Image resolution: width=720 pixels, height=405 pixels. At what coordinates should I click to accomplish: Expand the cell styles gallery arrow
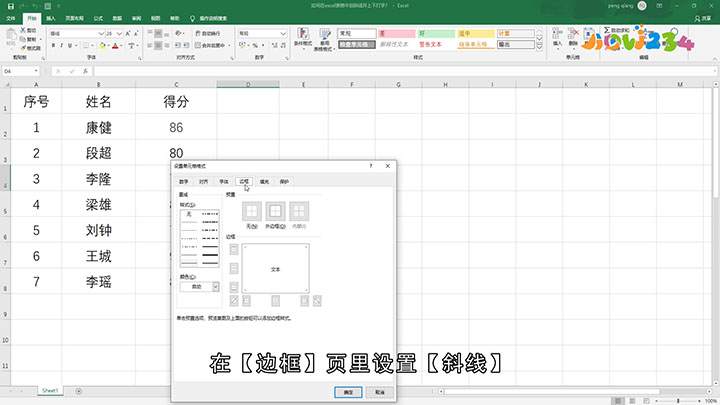point(540,46)
